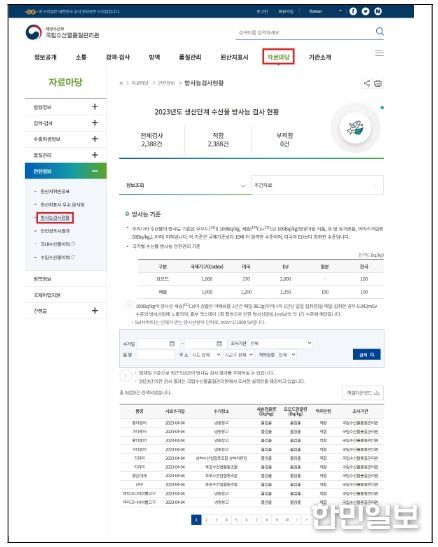438x547 pixels.
Task: Open the start date calendar icon
Action: (x=172, y=344)
